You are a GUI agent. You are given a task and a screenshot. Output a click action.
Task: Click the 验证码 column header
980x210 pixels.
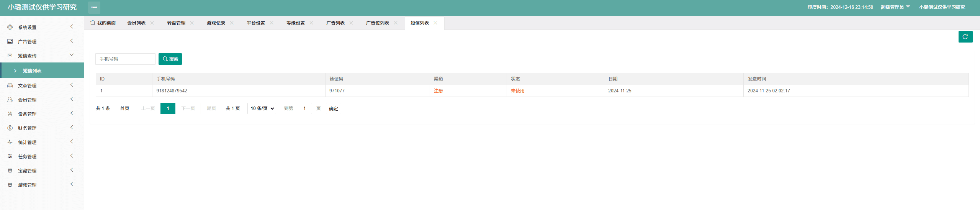(377, 79)
